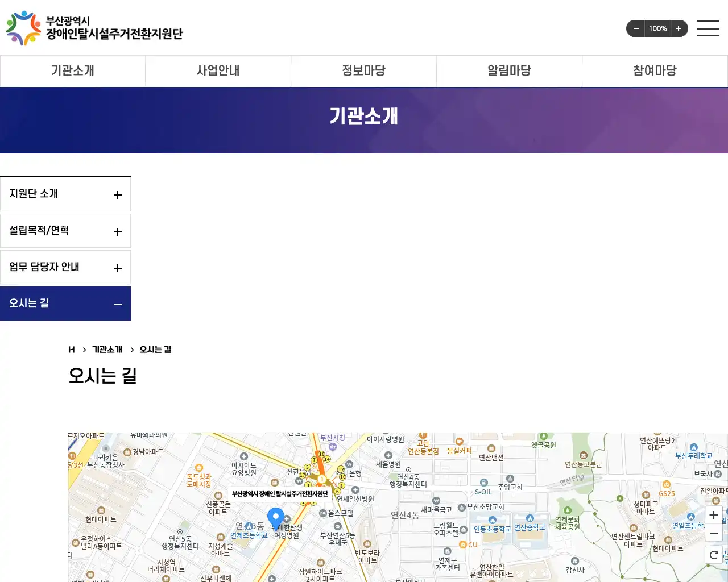
Task: Click 연제초등학교 on the map
Action: 249,535
